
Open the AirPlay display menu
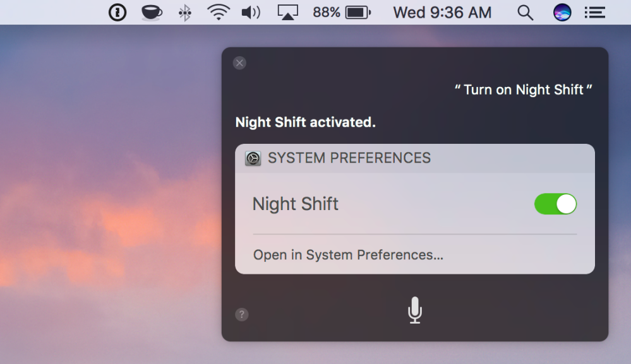click(287, 13)
